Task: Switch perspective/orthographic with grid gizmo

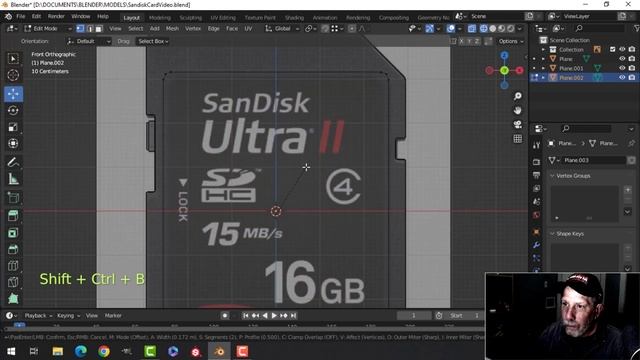Action: (x=518, y=139)
